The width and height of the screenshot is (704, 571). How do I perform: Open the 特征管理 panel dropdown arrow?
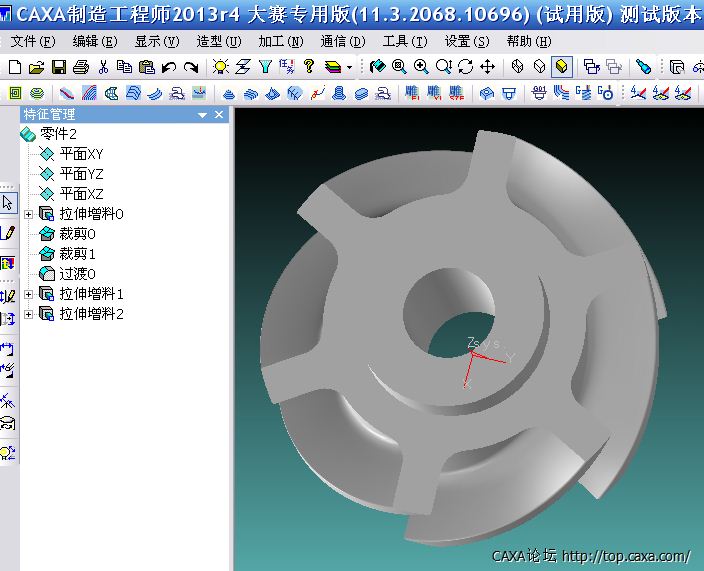[x=202, y=115]
